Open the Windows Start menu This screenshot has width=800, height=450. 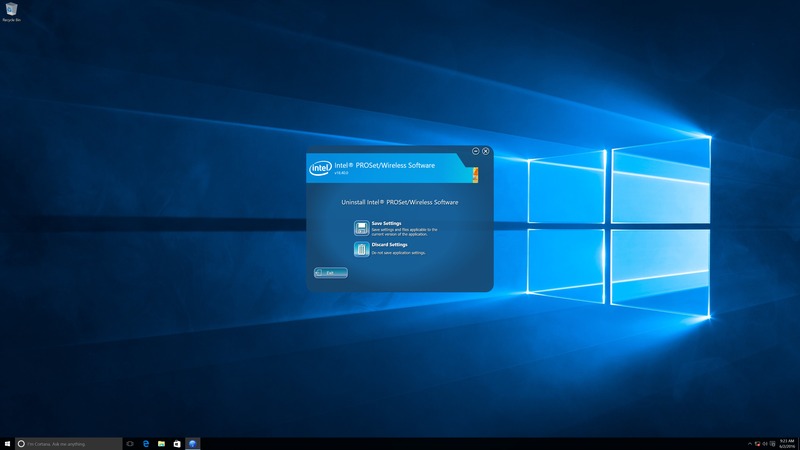pos(7,443)
